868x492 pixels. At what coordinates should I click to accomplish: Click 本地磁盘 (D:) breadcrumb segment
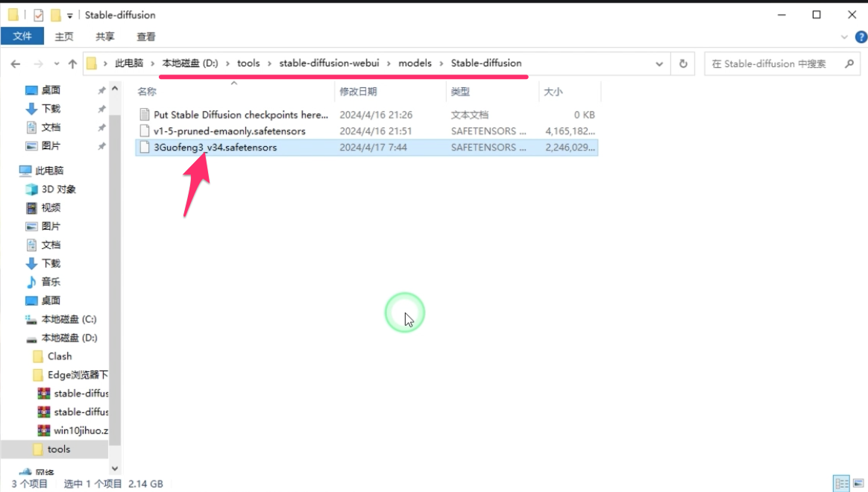(x=190, y=63)
